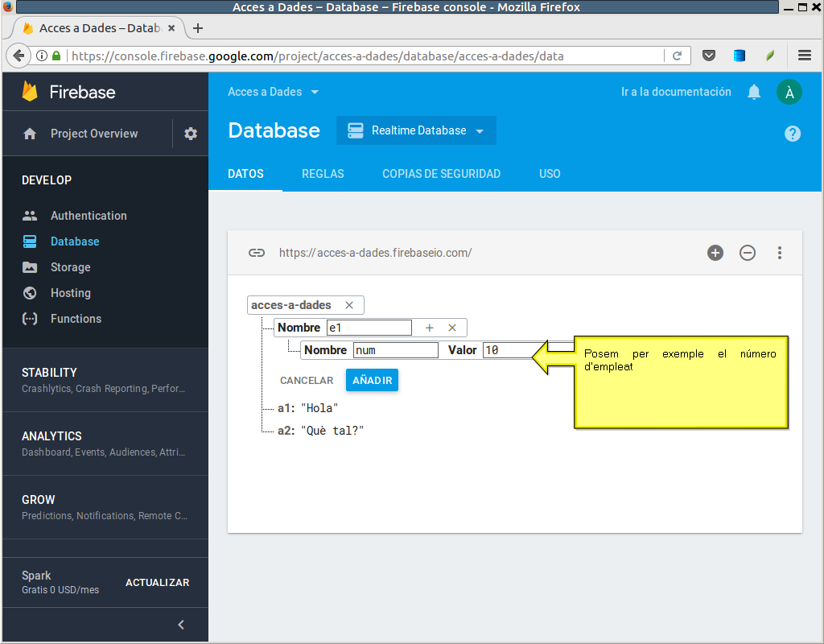
Task: Open the Pocket icon in toolbar
Action: [708, 56]
